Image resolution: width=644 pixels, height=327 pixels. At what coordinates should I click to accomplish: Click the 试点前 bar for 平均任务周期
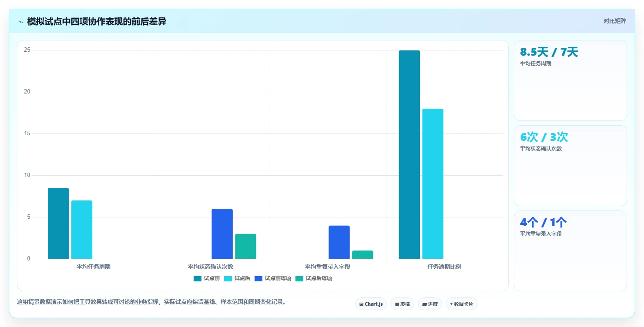tap(58, 224)
